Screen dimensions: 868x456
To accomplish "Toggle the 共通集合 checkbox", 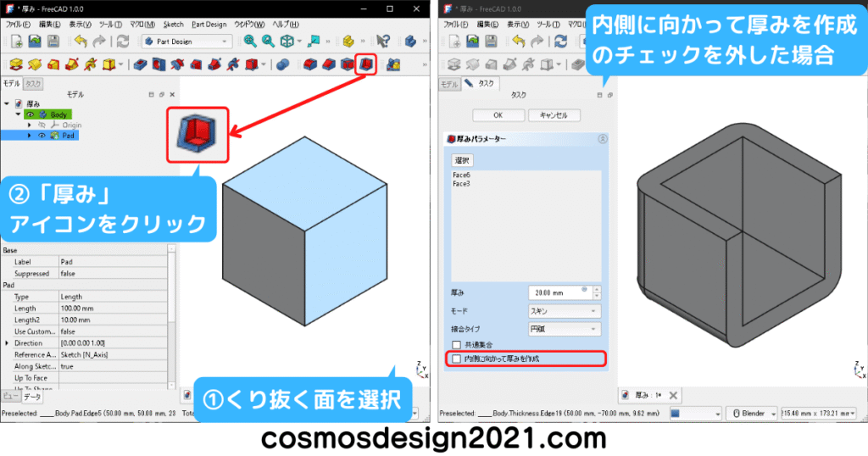I will click(x=456, y=345).
